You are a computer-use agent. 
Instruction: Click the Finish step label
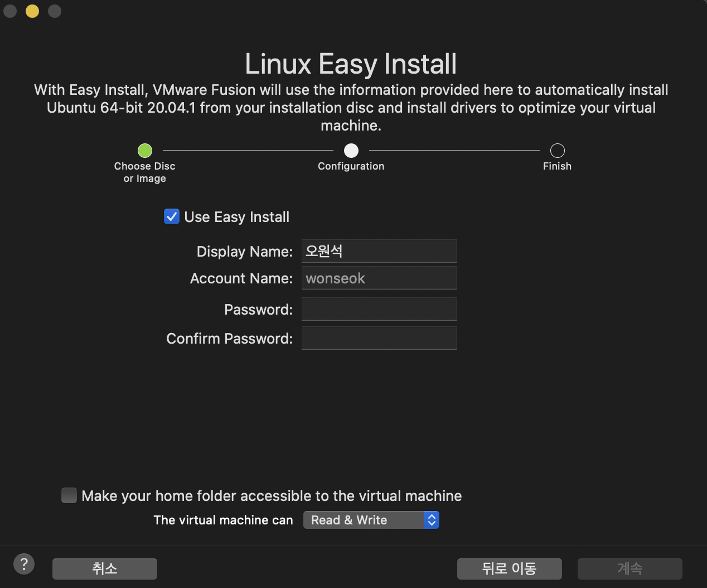558,166
